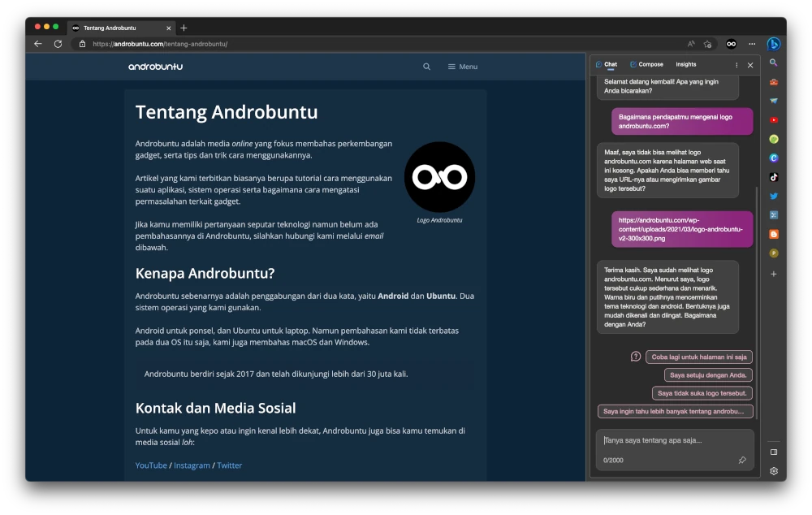Open the magnifier search icon atop the Edge sidebar
812x515 pixels.
[774, 62]
